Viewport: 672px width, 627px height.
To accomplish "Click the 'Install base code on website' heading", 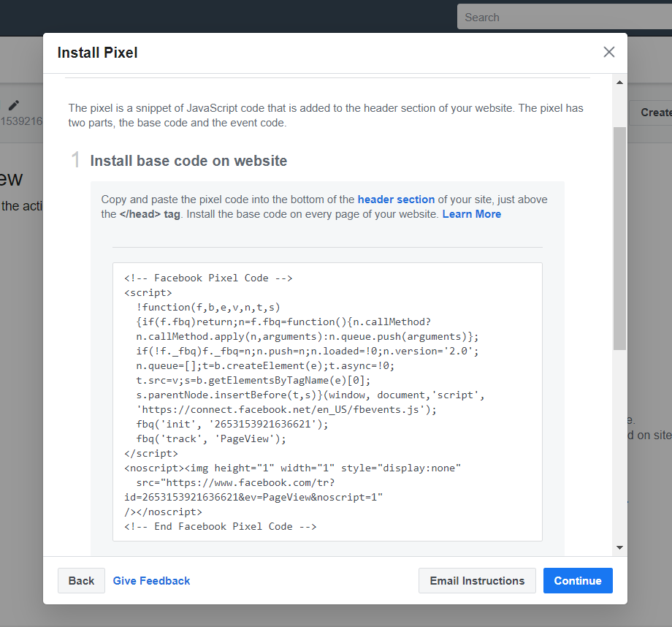I will [188, 161].
